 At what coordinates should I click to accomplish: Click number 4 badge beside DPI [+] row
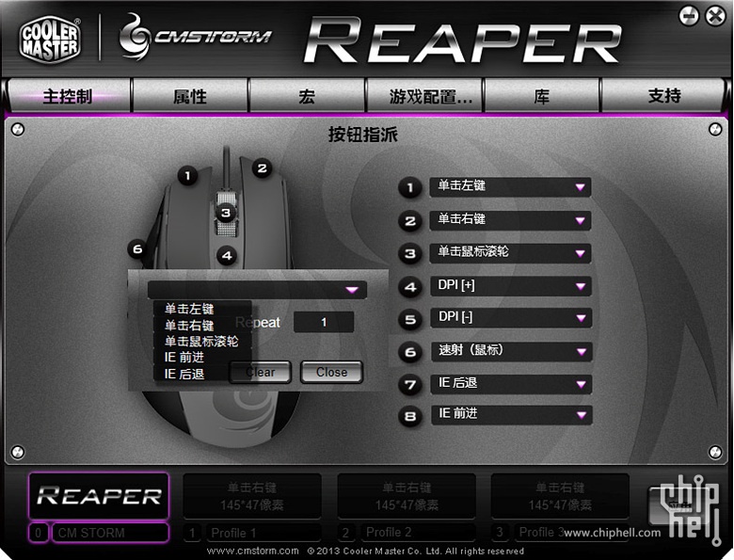pyautogui.click(x=410, y=287)
